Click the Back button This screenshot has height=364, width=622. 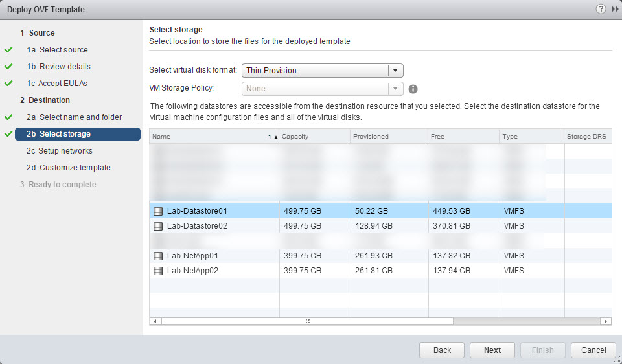pyautogui.click(x=442, y=350)
